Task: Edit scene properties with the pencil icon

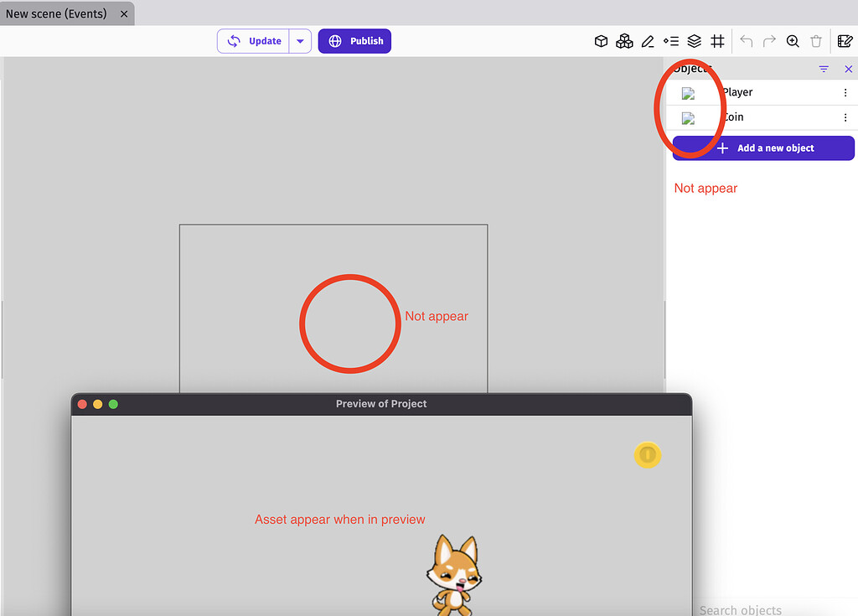Action: [x=647, y=40]
